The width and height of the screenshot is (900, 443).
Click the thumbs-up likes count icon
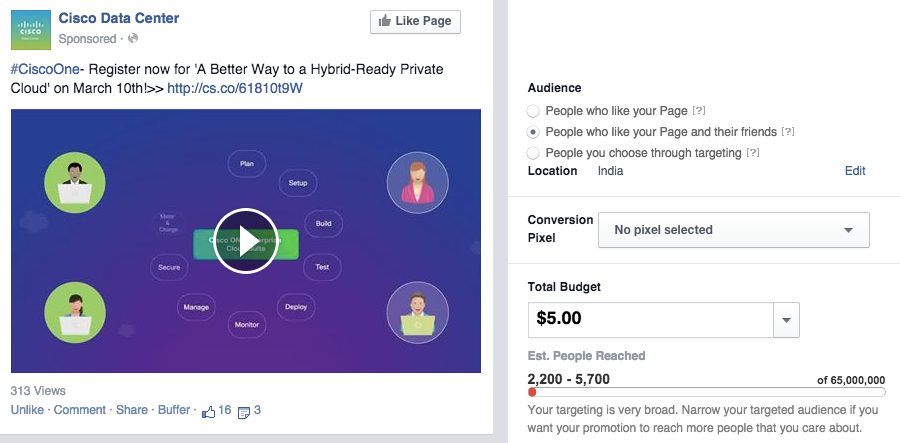coord(208,411)
